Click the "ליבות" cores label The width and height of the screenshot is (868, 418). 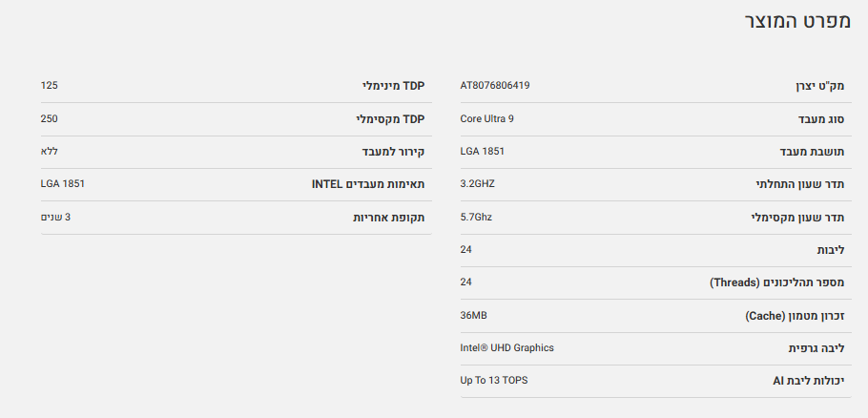coord(831,250)
